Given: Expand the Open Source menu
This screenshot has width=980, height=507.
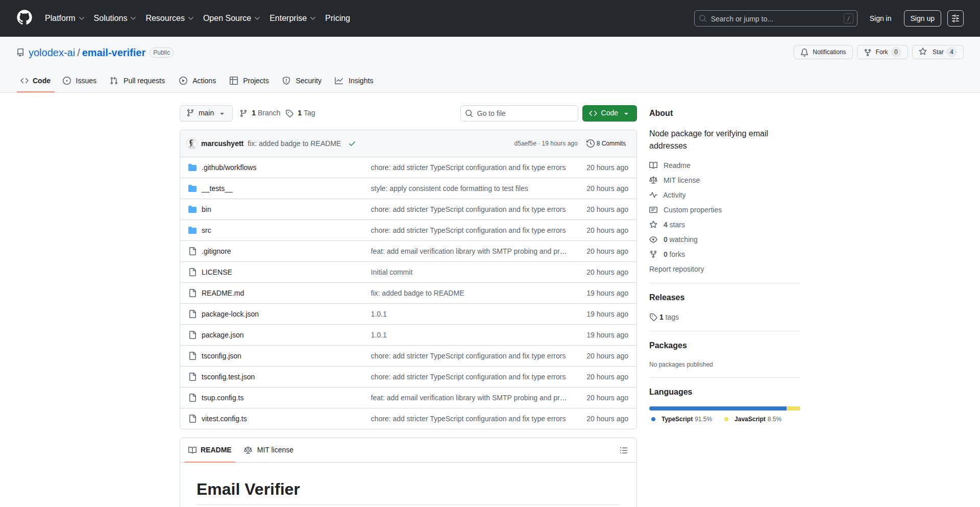Looking at the screenshot, I should pyautogui.click(x=231, y=18).
